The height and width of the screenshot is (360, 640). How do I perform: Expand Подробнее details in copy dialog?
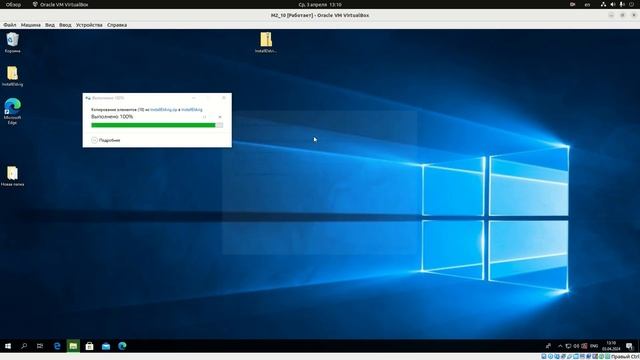click(106, 140)
